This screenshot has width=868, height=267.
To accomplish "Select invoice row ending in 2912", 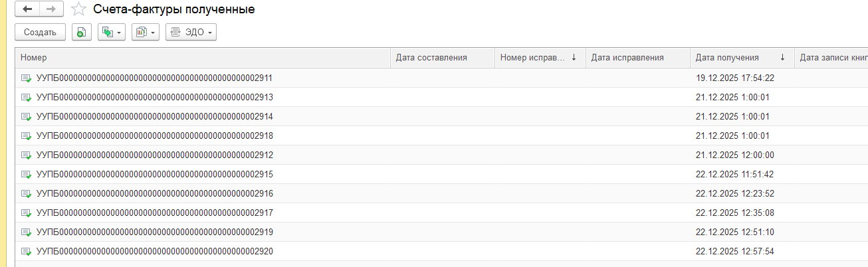I will coord(154,155).
